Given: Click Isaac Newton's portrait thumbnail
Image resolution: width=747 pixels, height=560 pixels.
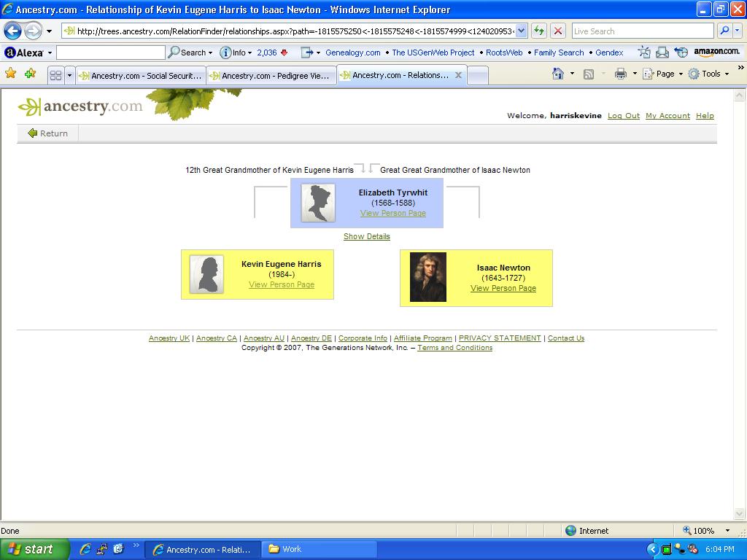Looking at the screenshot, I should pyautogui.click(x=428, y=277).
